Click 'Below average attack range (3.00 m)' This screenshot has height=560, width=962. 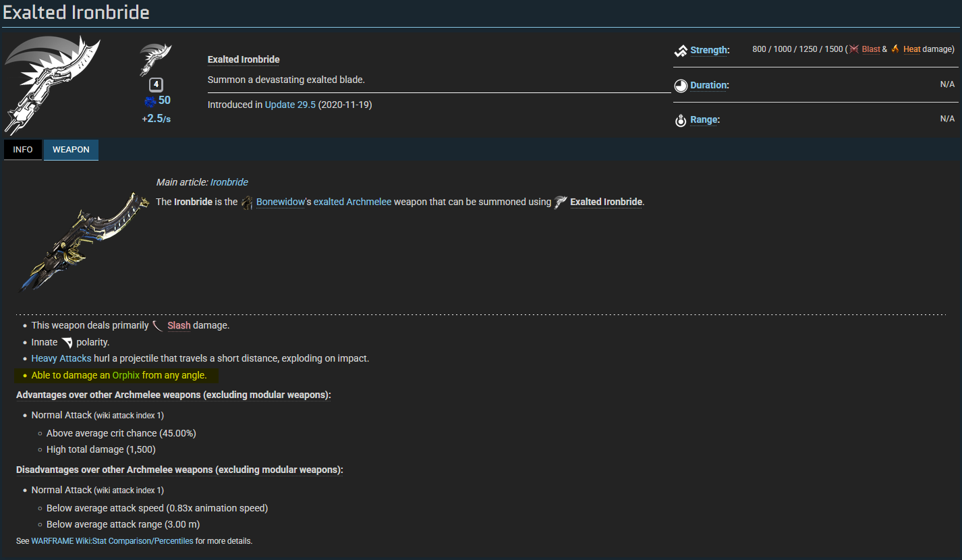(x=123, y=524)
